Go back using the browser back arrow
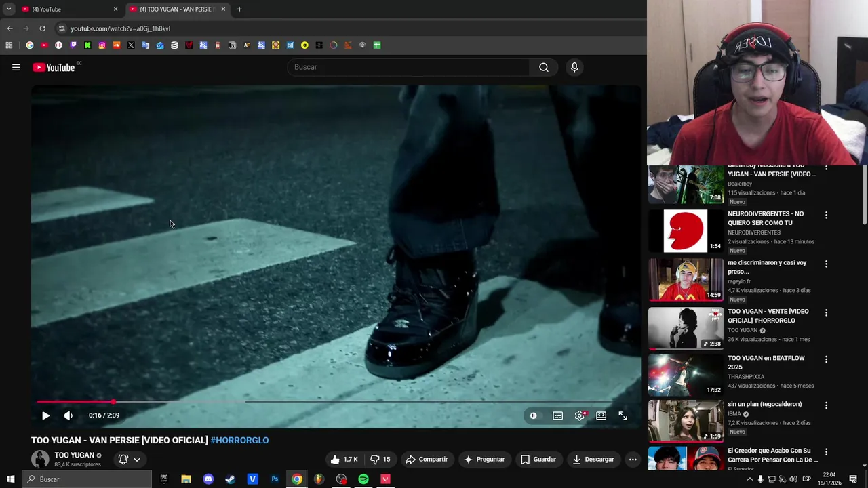This screenshot has height=488, width=868. [x=9, y=28]
